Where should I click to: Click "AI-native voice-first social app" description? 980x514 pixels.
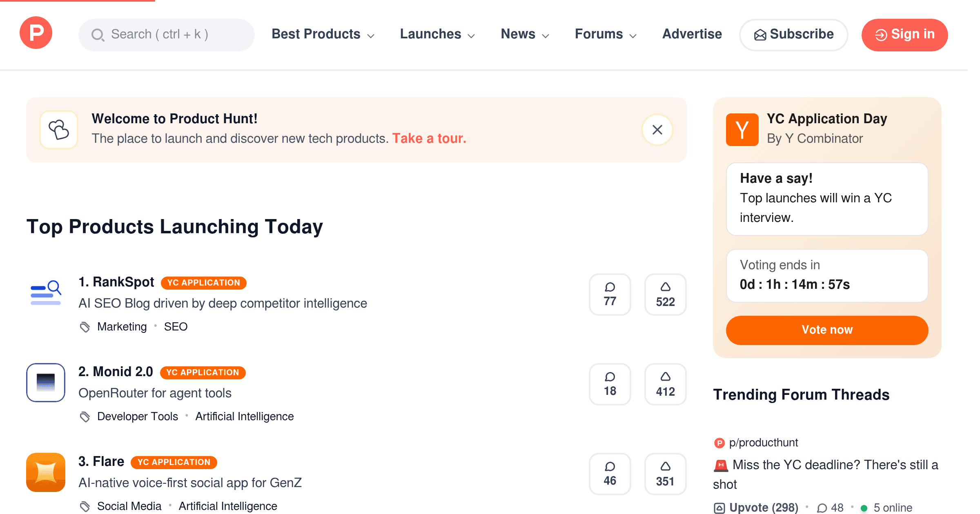tap(190, 483)
